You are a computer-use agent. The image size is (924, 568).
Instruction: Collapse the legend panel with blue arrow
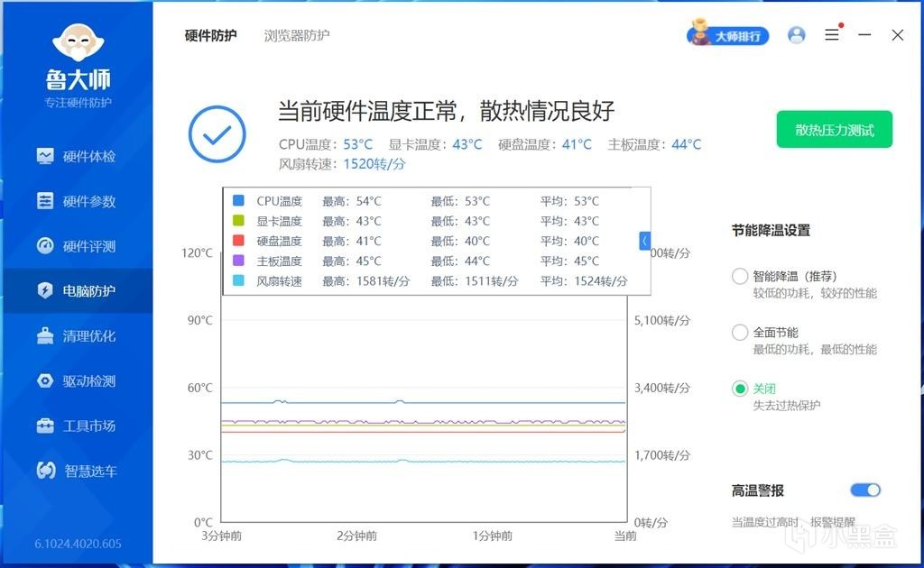point(644,241)
